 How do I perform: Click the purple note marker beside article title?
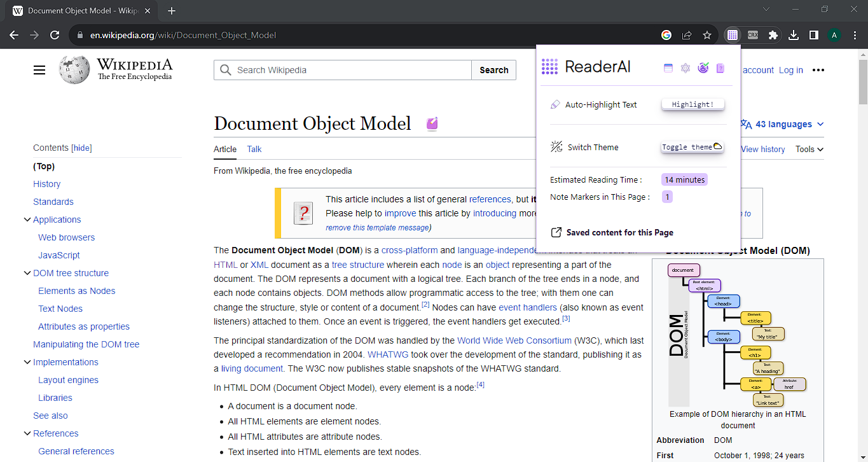pyautogui.click(x=432, y=123)
